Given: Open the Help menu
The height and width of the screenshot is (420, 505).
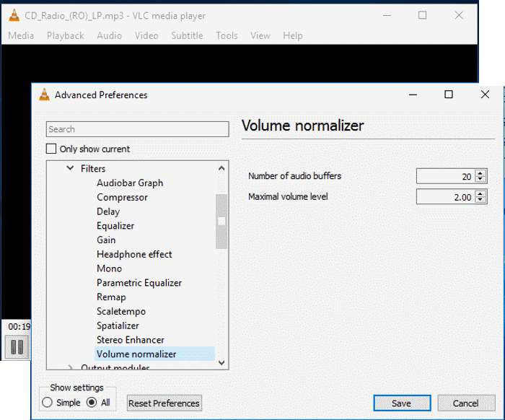Looking at the screenshot, I should [x=293, y=35].
